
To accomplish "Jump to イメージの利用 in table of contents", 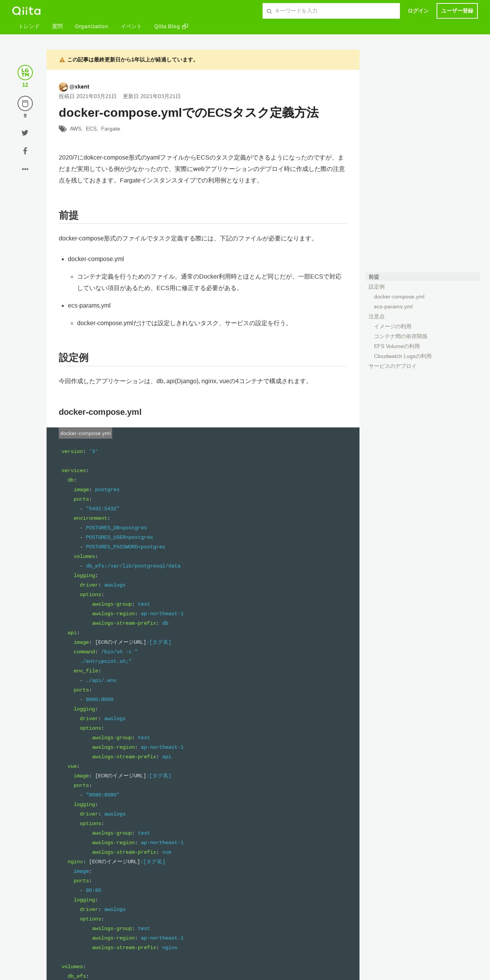I will (393, 326).
